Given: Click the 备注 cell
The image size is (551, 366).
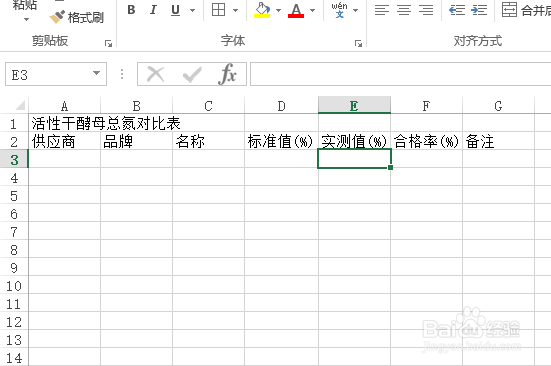Looking at the screenshot, I should coord(498,141).
